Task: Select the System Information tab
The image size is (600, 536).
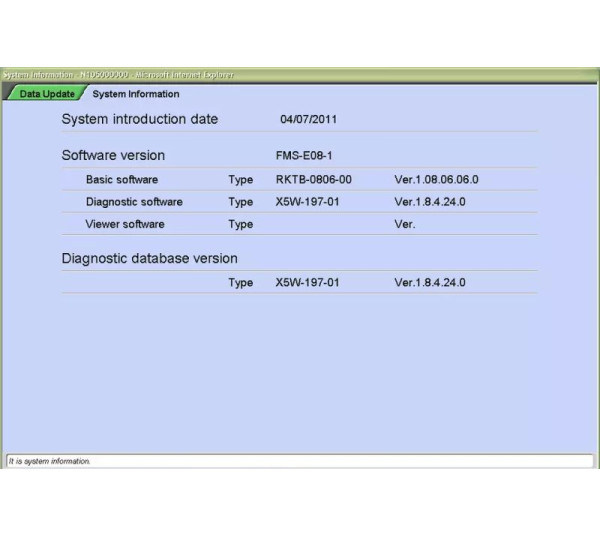Action: [x=135, y=94]
